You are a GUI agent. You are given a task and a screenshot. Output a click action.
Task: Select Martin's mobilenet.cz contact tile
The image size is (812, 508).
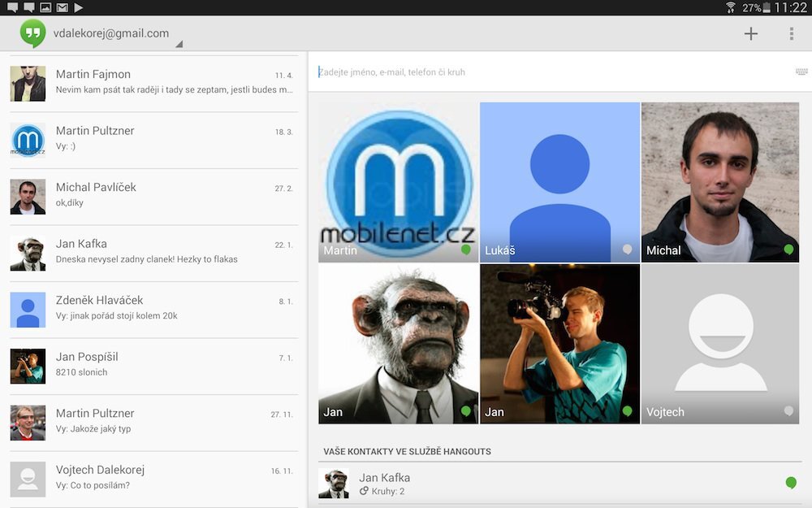398,181
